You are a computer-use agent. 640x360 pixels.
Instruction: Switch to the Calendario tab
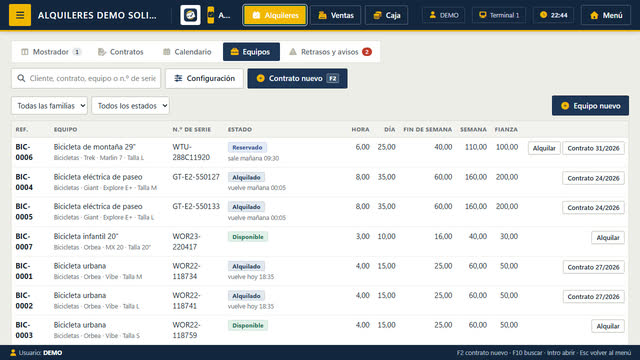point(187,52)
